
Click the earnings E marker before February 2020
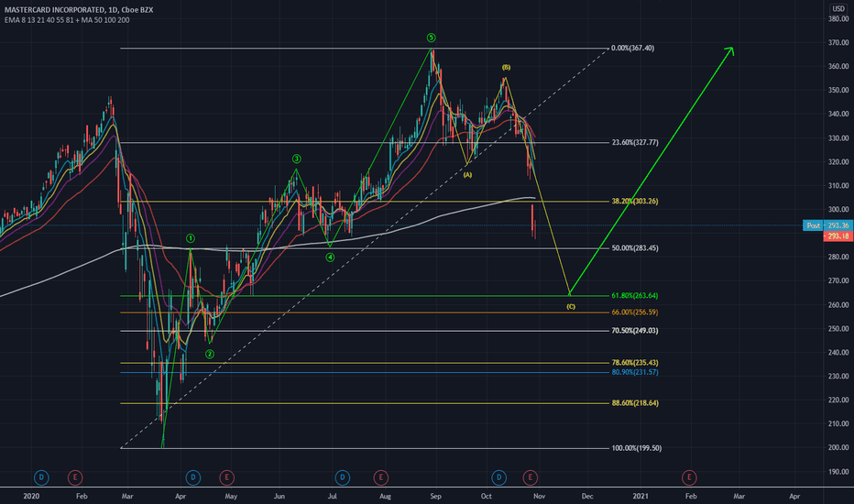(x=75, y=477)
